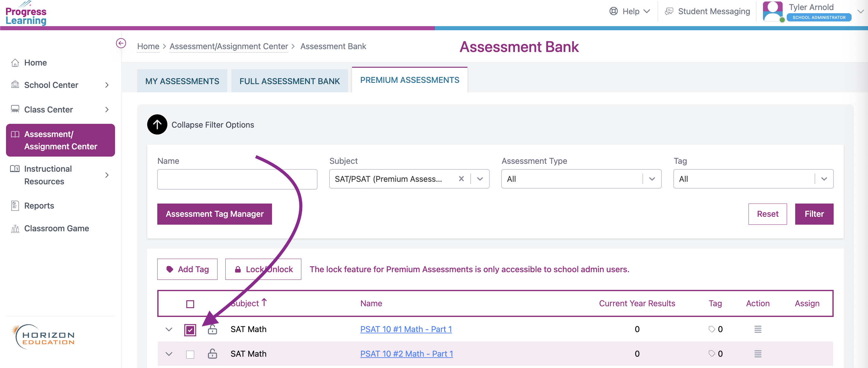868x368 pixels.
Task: Sort by Current Year Results column header
Action: pos(637,303)
